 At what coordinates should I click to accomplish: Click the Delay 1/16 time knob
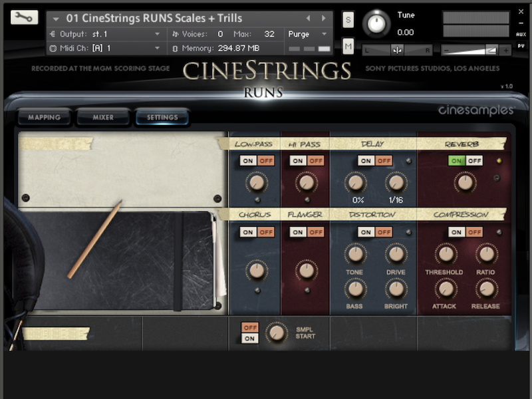click(x=396, y=182)
